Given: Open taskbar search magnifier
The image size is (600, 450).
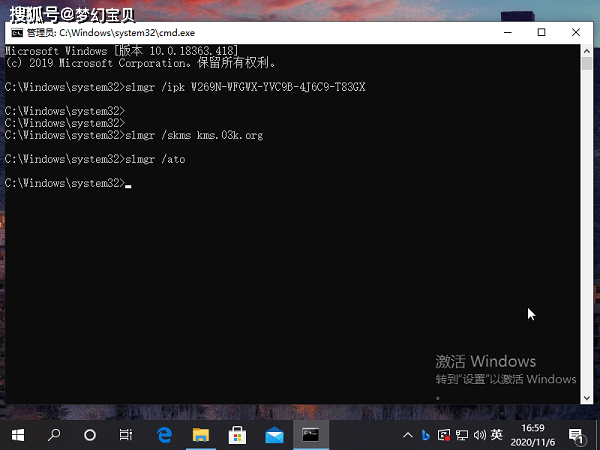Looking at the screenshot, I should coord(54,435).
